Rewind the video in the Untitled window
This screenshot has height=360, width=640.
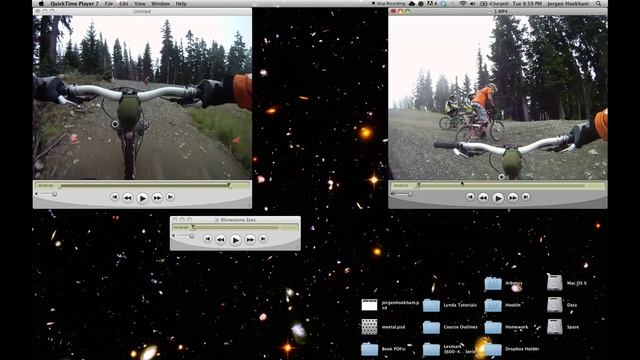click(x=128, y=198)
